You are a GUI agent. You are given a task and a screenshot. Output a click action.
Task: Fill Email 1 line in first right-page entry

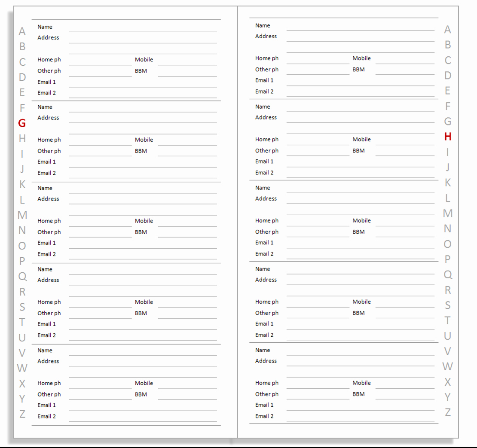(361, 82)
